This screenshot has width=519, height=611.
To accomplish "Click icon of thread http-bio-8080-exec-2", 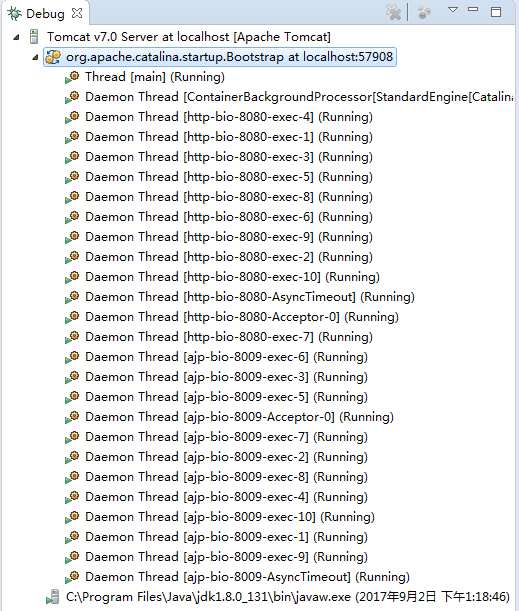I will (72, 257).
